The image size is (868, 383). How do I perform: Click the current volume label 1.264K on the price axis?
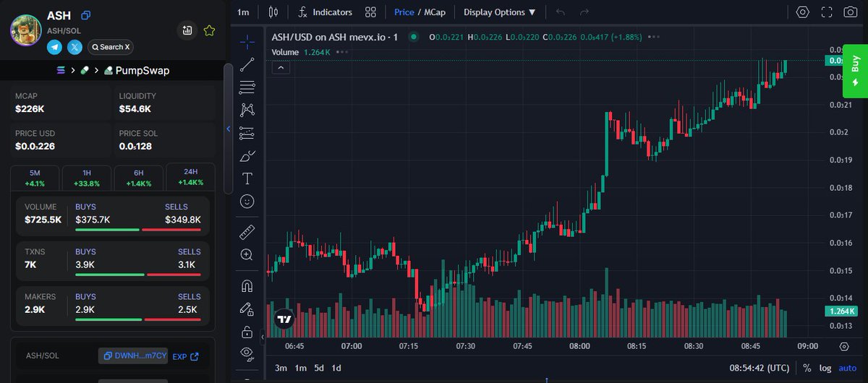click(x=842, y=311)
